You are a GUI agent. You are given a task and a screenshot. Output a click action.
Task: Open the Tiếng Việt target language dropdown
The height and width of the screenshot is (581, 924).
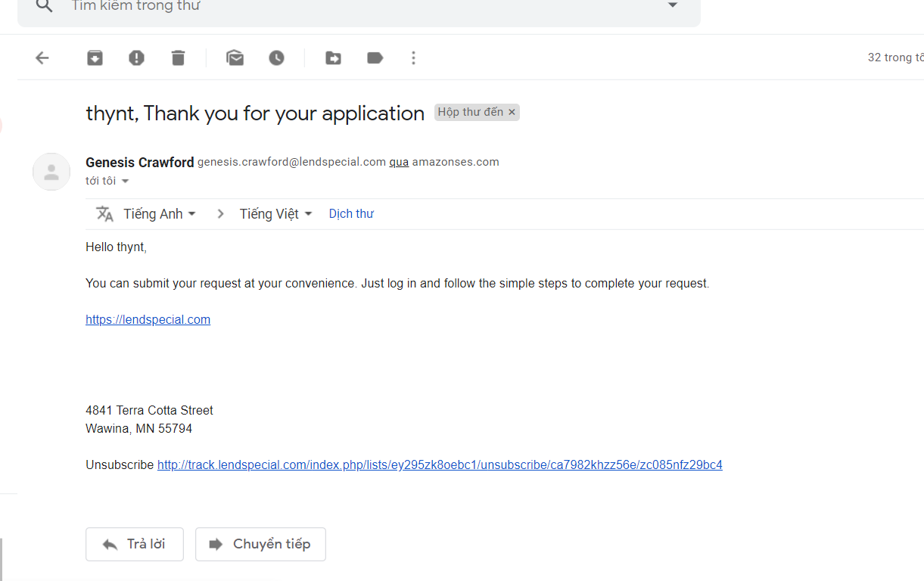point(275,214)
